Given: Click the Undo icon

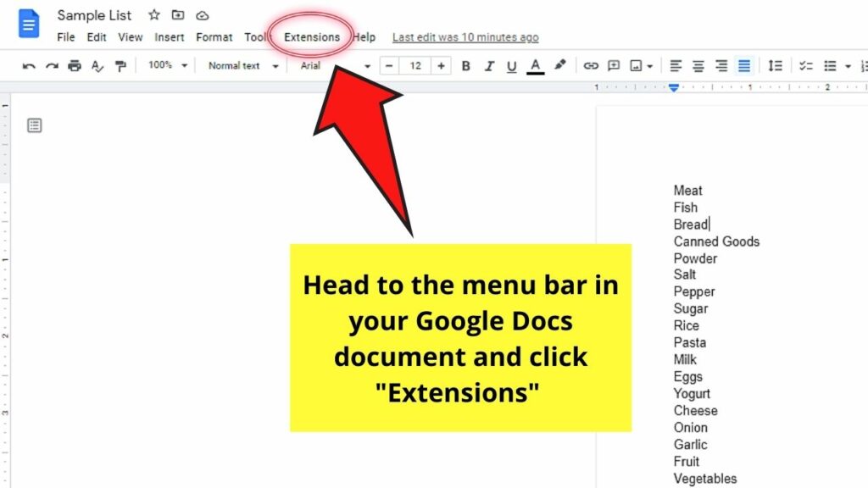Looking at the screenshot, I should pyautogui.click(x=29, y=65).
